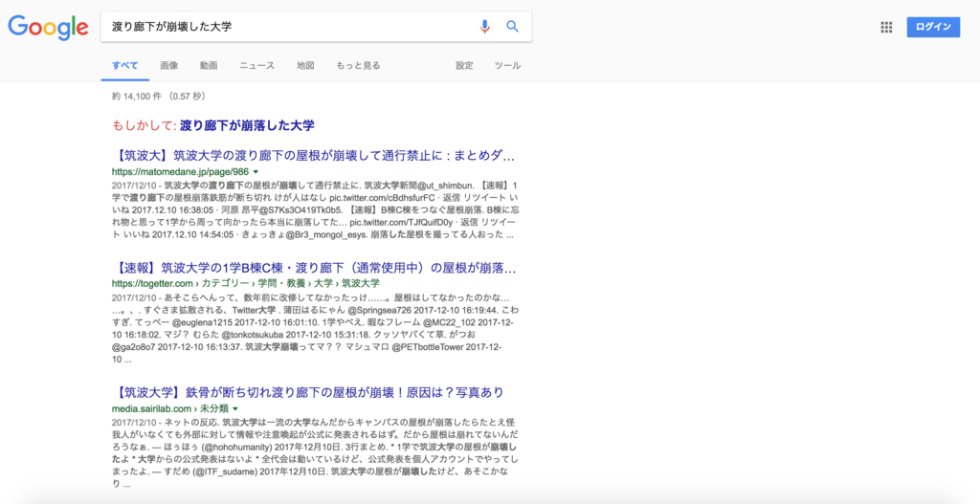Click suggested query 渡り廊下が崩落した大学
This screenshot has width=980, height=504.
[247, 125]
